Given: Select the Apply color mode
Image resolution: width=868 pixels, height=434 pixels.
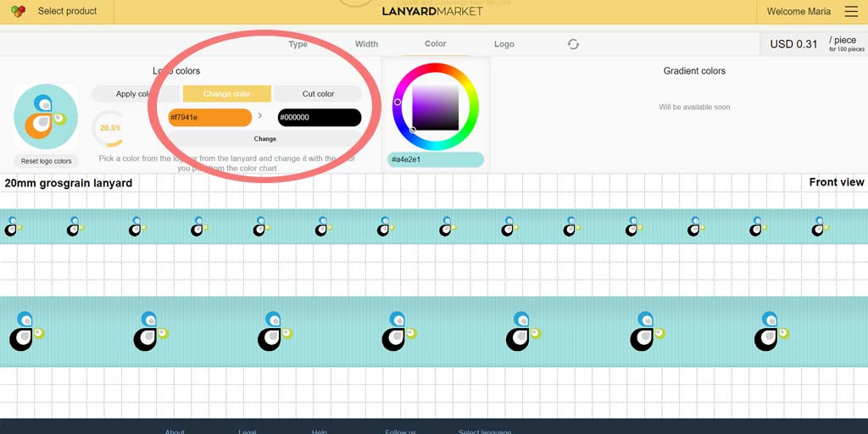Looking at the screenshot, I should [x=135, y=94].
